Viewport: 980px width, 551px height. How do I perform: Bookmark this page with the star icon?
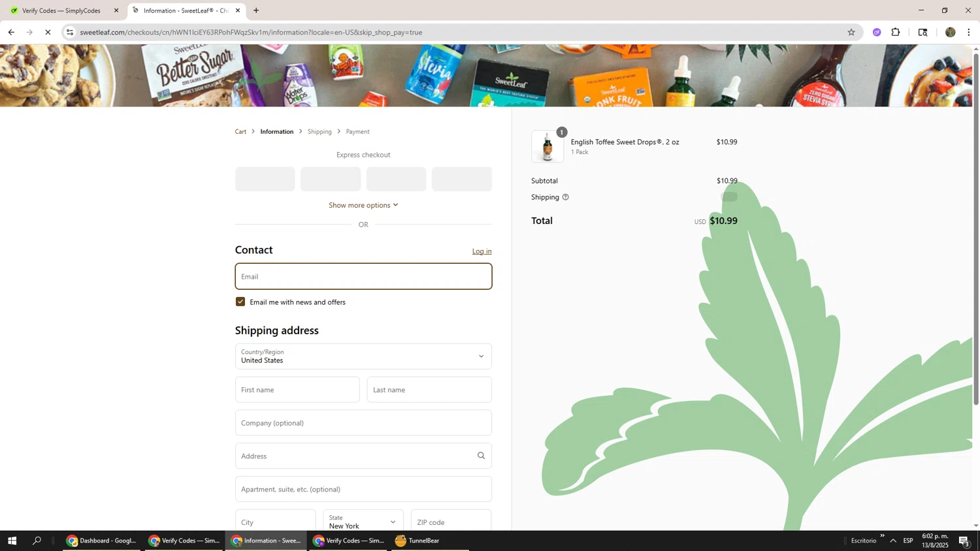point(851,32)
